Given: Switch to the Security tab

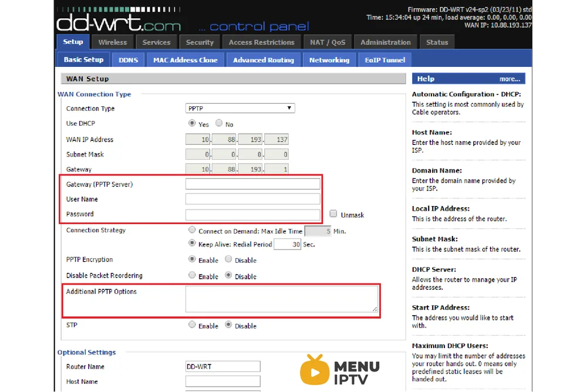Looking at the screenshot, I should click(x=200, y=42).
